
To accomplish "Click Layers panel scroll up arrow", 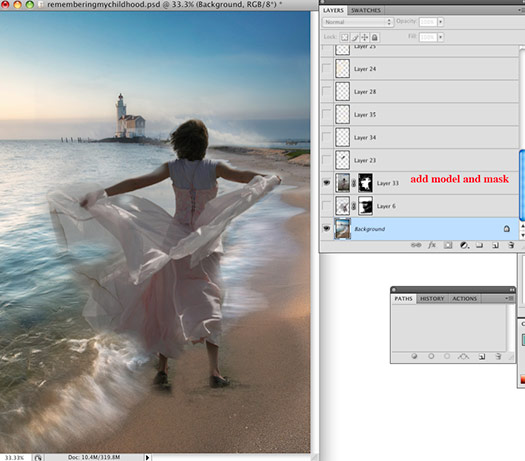I will [522, 227].
